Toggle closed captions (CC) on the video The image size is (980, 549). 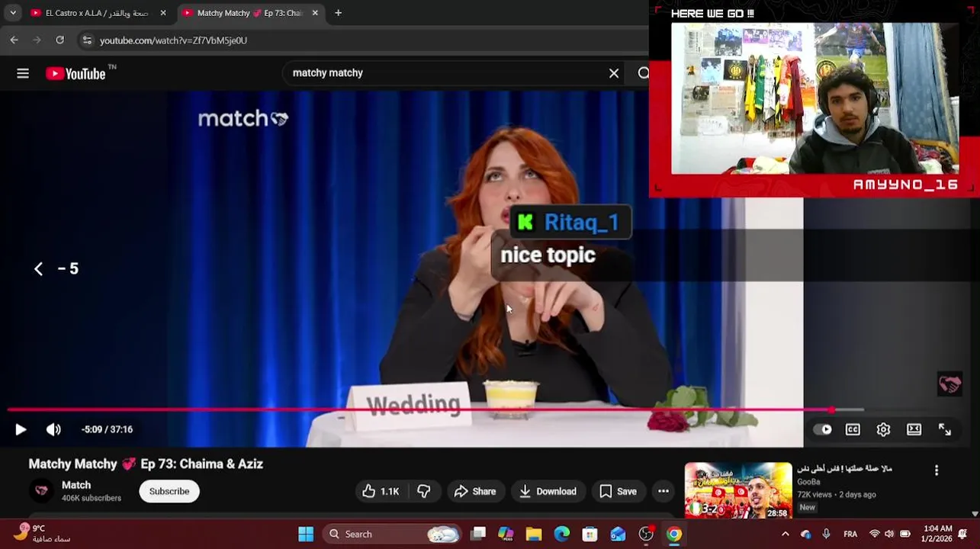point(853,429)
